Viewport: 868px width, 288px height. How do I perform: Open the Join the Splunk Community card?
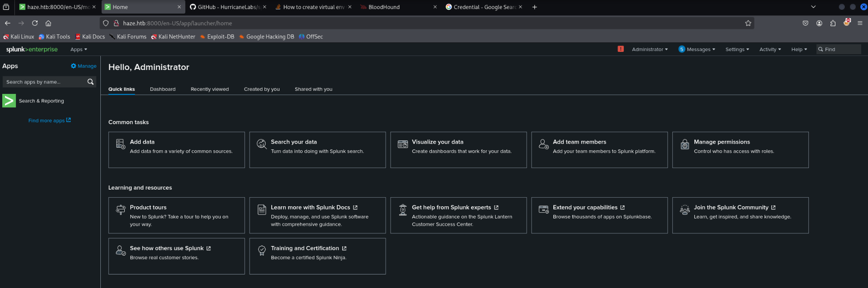tap(741, 215)
